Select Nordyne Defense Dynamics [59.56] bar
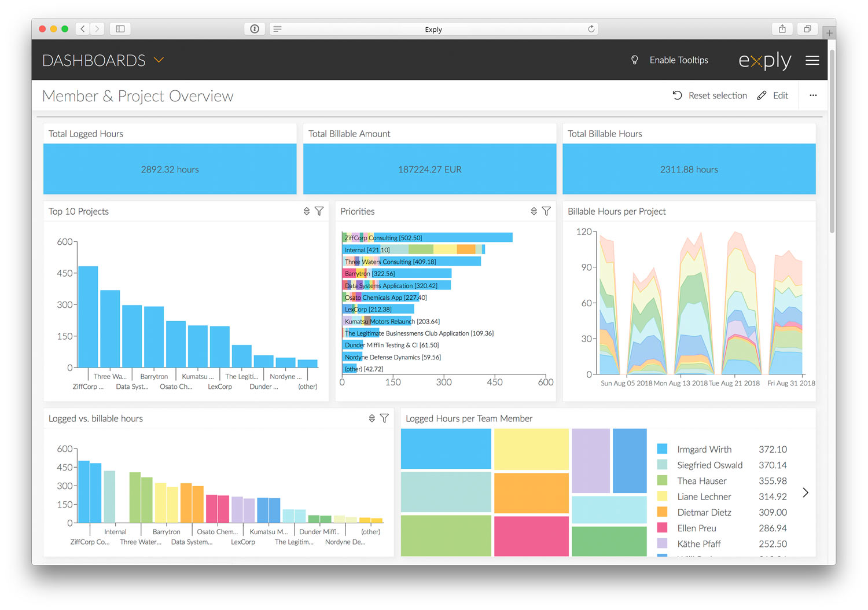The width and height of the screenshot is (868, 610). pyautogui.click(x=352, y=357)
